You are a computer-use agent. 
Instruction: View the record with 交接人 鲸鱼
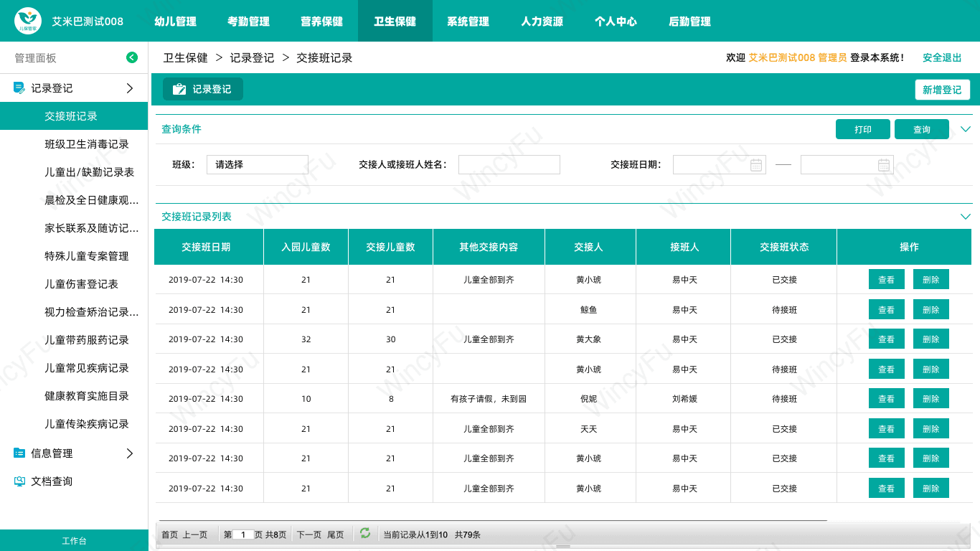[887, 309]
